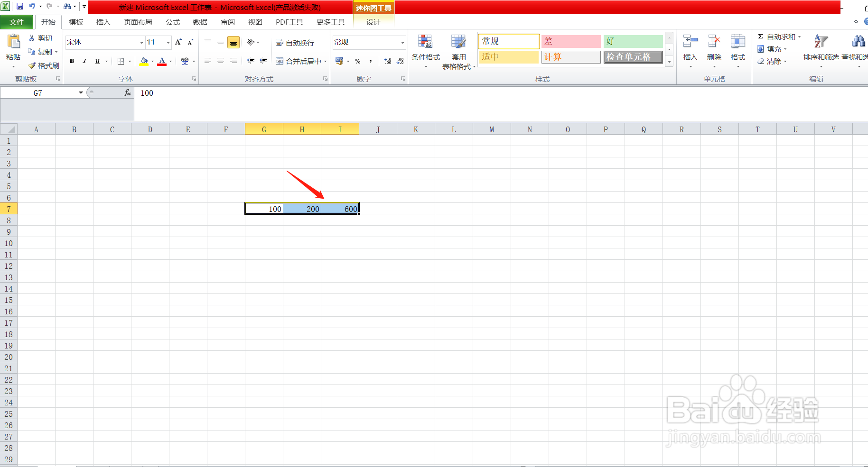
Task: Click the increase indent icon
Action: pos(263,61)
